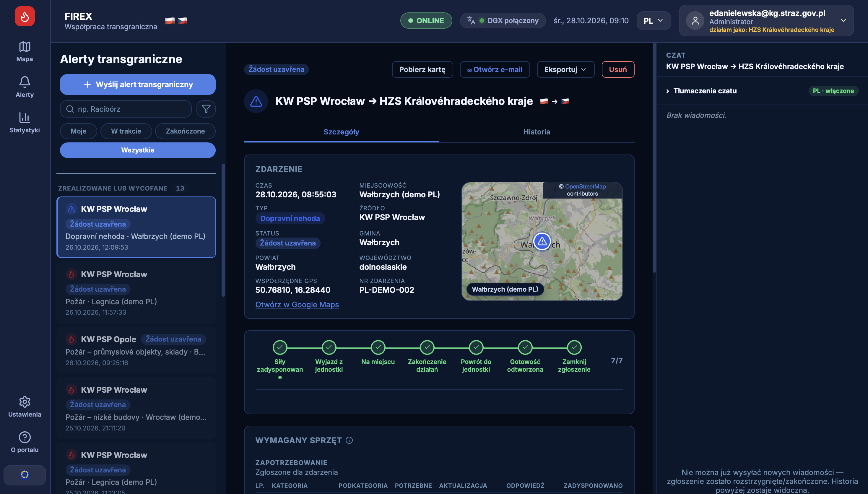Click Otwórz e-mail button
Screen dimensions: 868x494
495,69
